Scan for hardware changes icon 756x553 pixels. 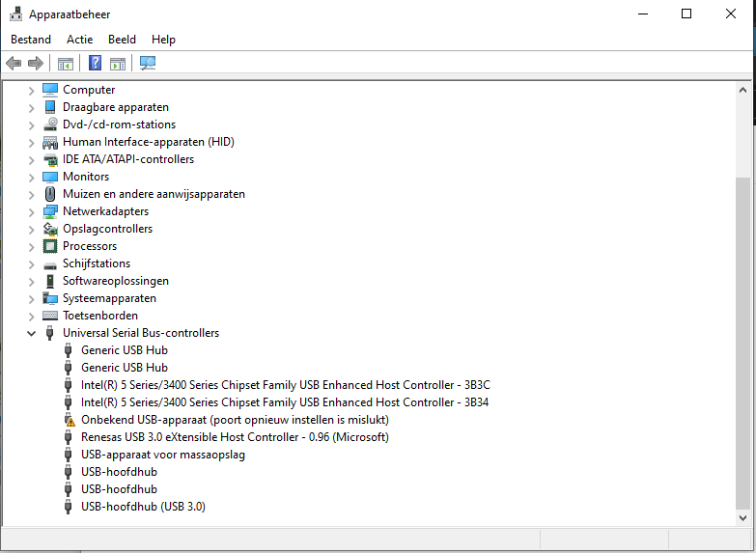pos(148,64)
